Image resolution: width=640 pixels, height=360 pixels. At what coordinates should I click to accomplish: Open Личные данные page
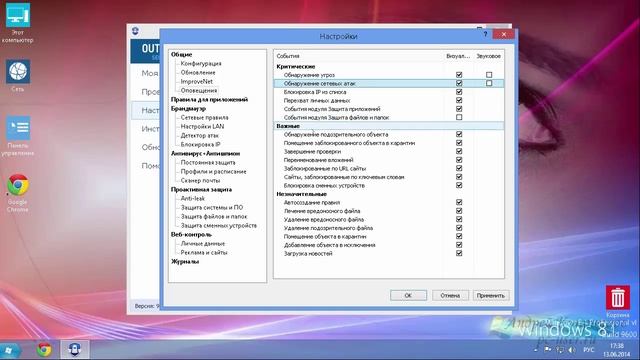pos(203,243)
